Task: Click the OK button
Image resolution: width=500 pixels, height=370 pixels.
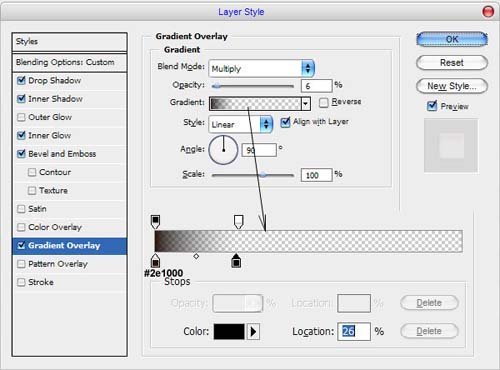Action: click(452, 39)
